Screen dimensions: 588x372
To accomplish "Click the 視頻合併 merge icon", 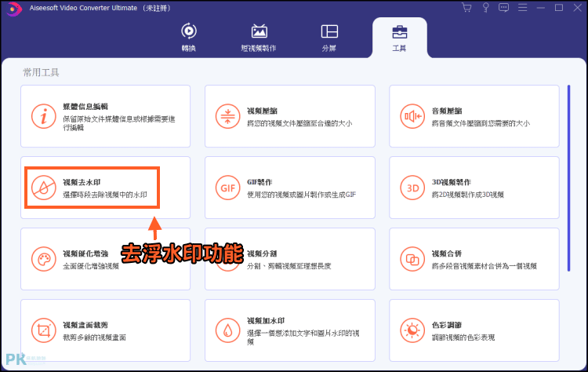I will point(412,259).
